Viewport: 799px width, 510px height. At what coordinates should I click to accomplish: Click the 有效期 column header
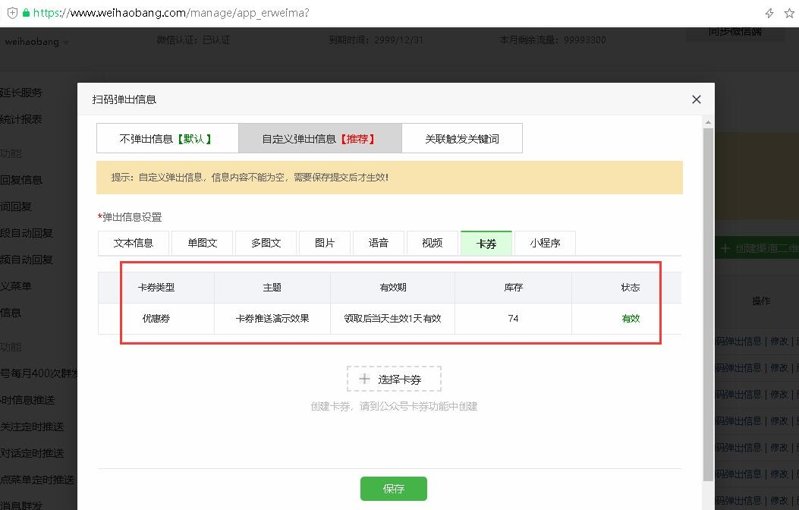[x=393, y=287]
